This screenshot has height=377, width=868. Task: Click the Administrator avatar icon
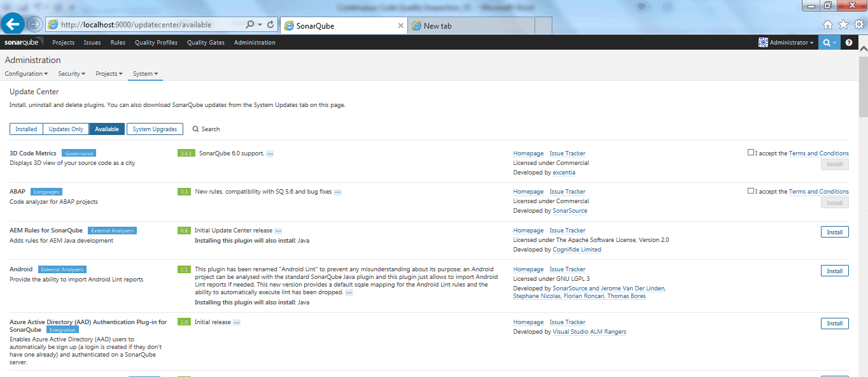click(763, 43)
